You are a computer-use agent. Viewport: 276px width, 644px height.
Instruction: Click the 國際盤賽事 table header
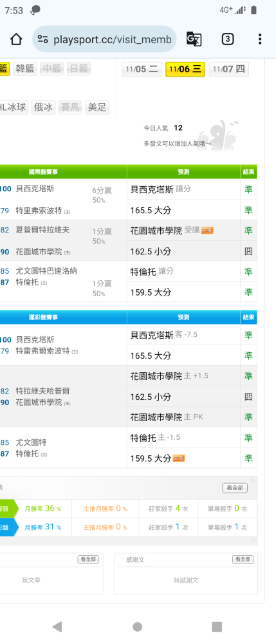pyautogui.click(x=43, y=172)
